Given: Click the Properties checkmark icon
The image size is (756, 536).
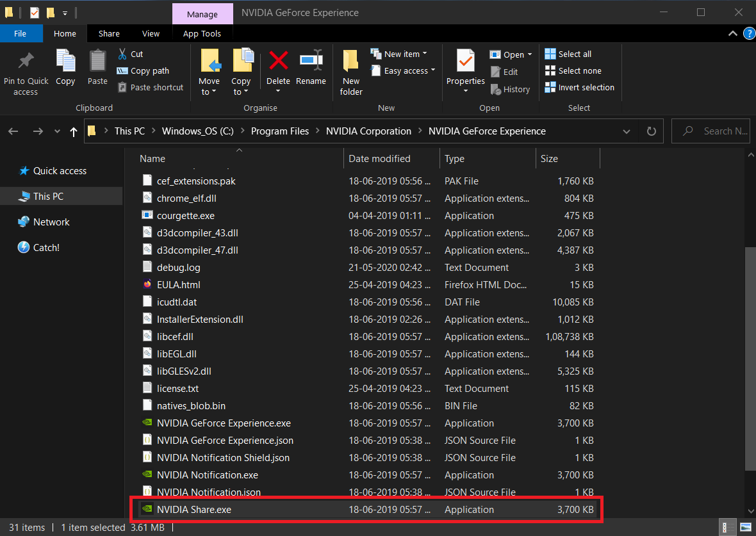Looking at the screenshot, I should coord(465,61).
